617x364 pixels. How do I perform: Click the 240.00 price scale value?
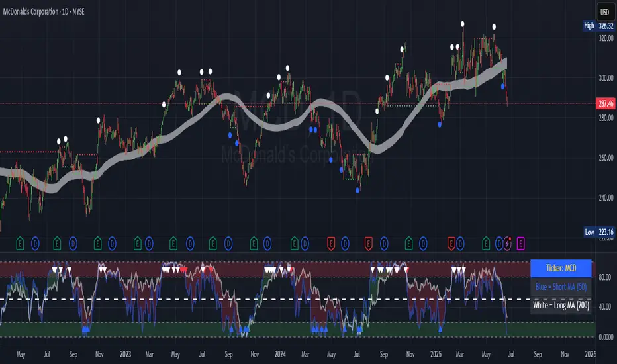click(x=606, y=197)
